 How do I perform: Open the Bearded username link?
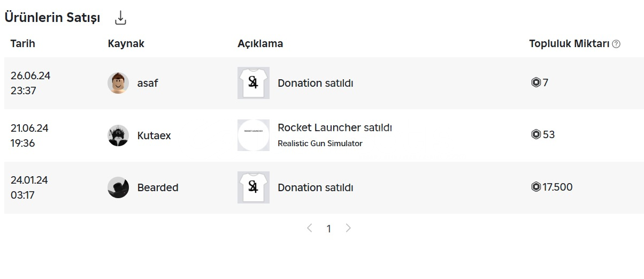click(158, 187)
